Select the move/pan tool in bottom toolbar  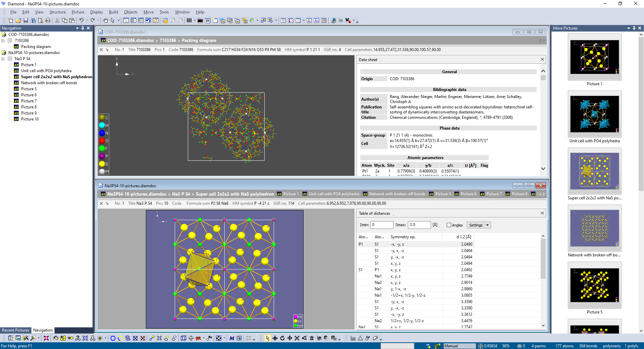point(290,338)
